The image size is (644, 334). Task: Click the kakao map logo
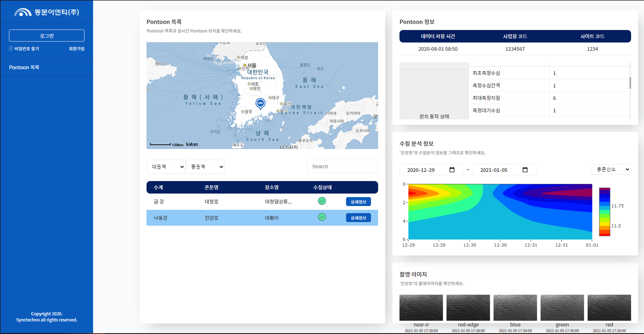point(192,144)
